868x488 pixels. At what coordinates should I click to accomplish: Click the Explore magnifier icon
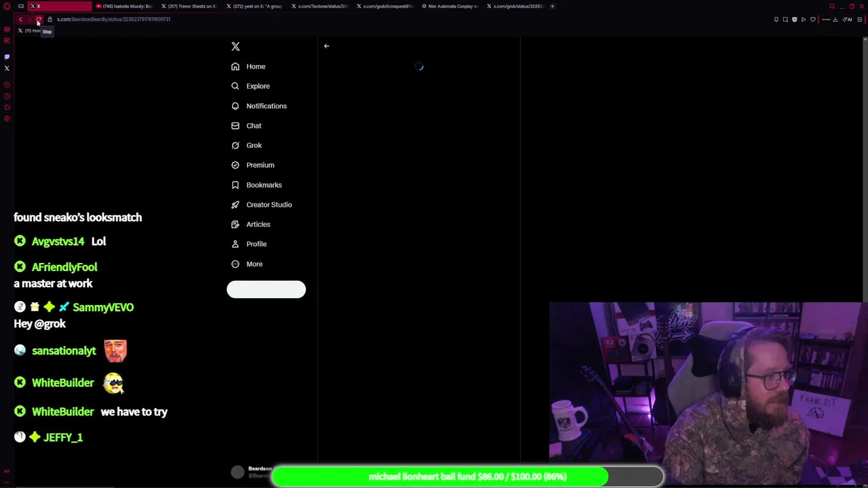pos(235,86)
